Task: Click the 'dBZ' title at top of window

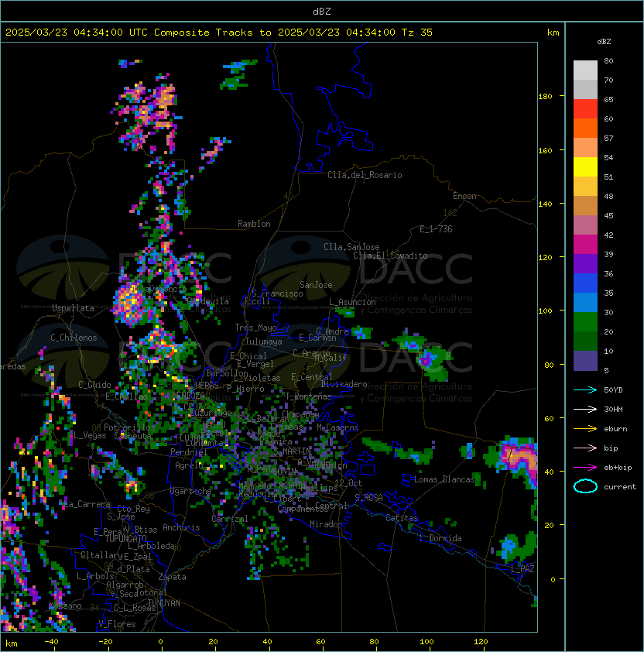Action: point(322,12)
